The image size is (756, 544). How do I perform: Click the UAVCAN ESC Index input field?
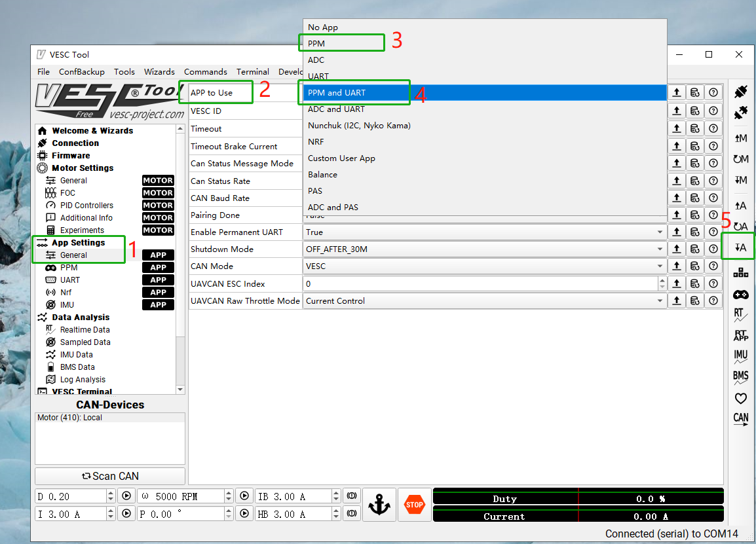[x=481, y=283]
